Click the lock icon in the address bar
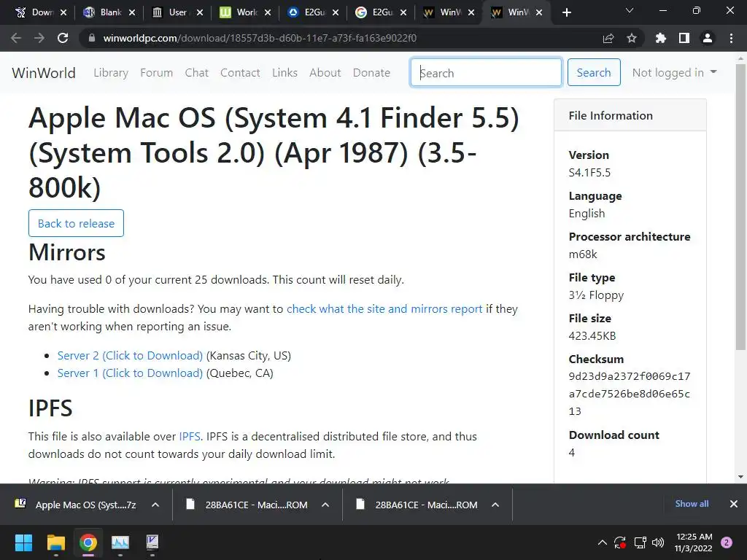The image size is (747, 560). click(x=92, y=38)
